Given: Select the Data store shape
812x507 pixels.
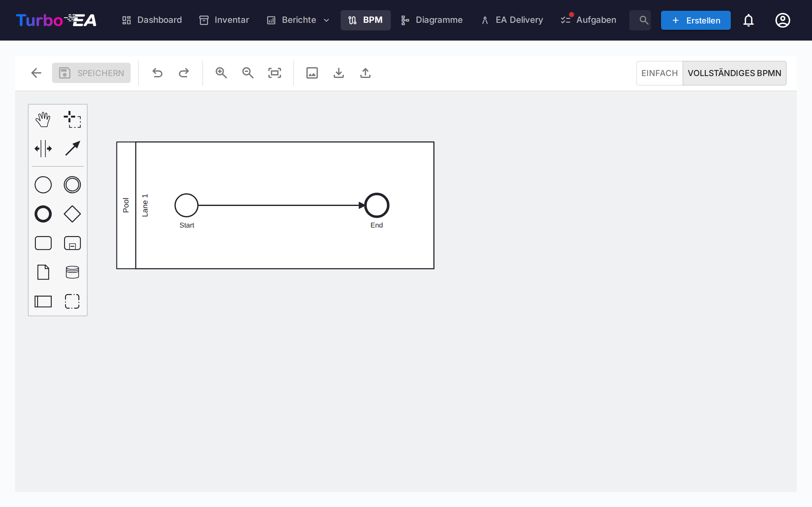Looking at the screenshot, I should pyautogui.click(x=72, y=272).
